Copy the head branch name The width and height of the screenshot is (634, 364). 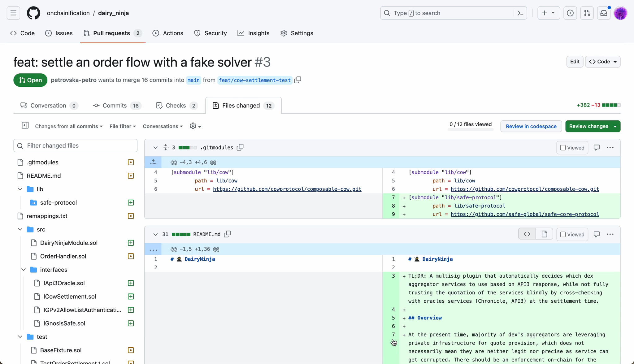coord(298,80)
